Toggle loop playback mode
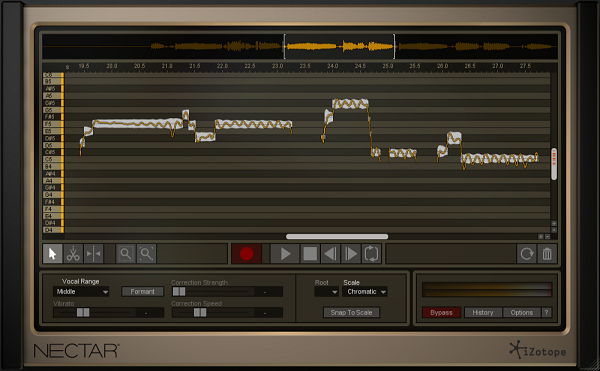This screenshot has height=371, width=600. (372, 254)
